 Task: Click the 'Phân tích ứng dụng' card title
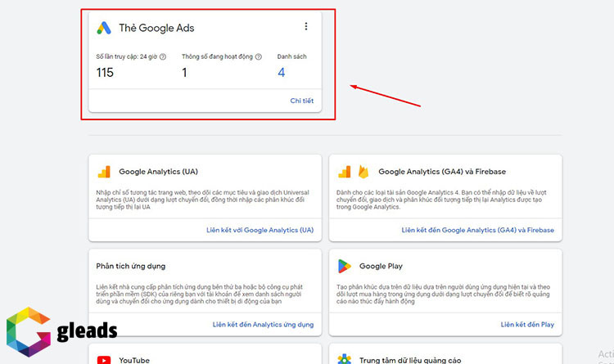(x=131, y=266)
